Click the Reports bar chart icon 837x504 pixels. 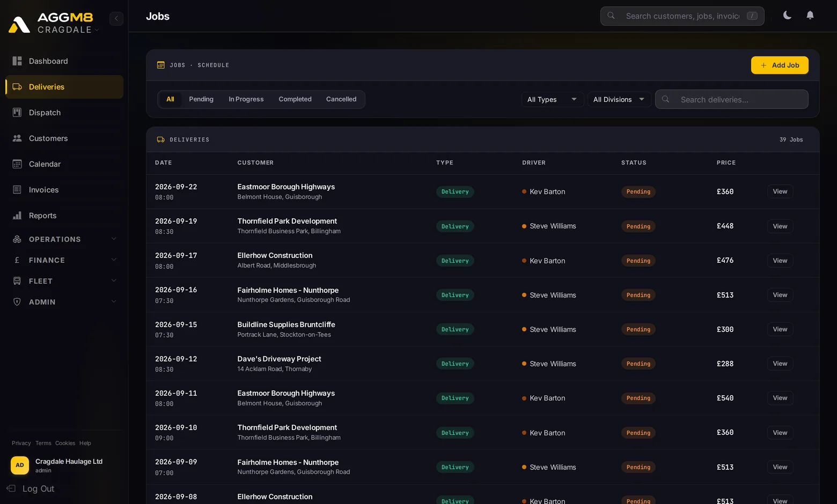pos(17,216)
